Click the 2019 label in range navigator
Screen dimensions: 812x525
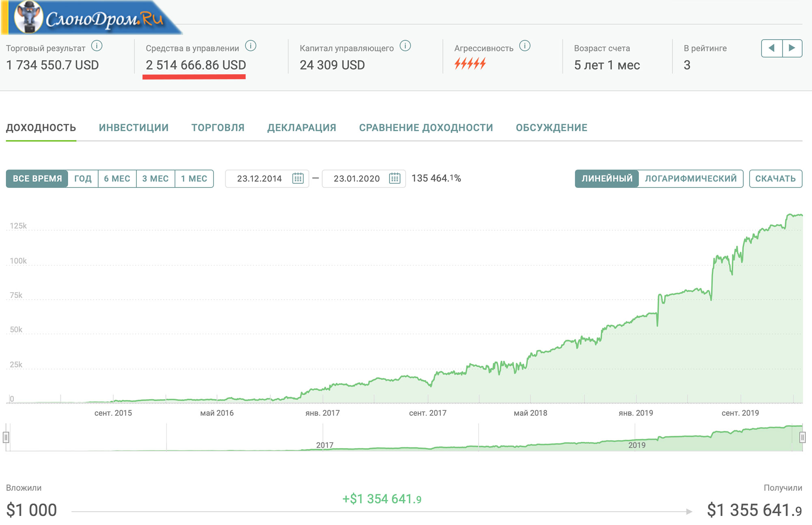tap(637, 445)
